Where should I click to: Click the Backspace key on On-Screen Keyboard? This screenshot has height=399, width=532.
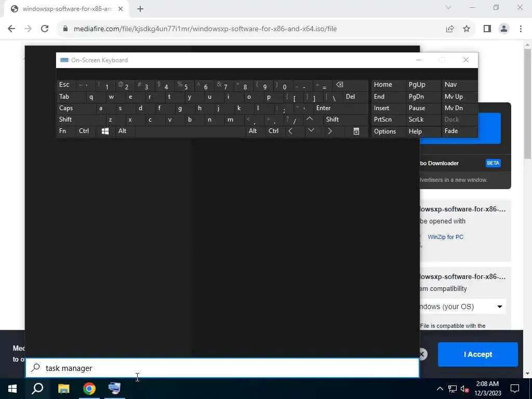pyautogui.click(x=351, y=85)
